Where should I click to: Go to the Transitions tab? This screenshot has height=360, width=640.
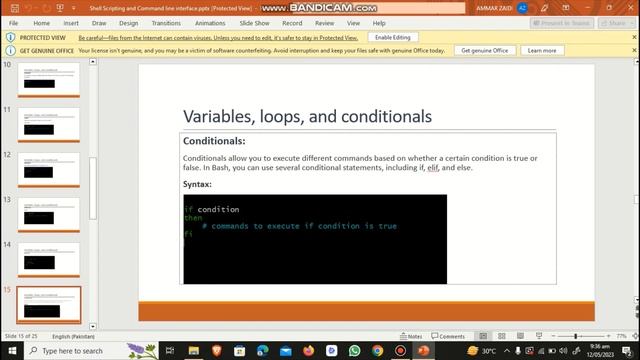tap(166, 23)
